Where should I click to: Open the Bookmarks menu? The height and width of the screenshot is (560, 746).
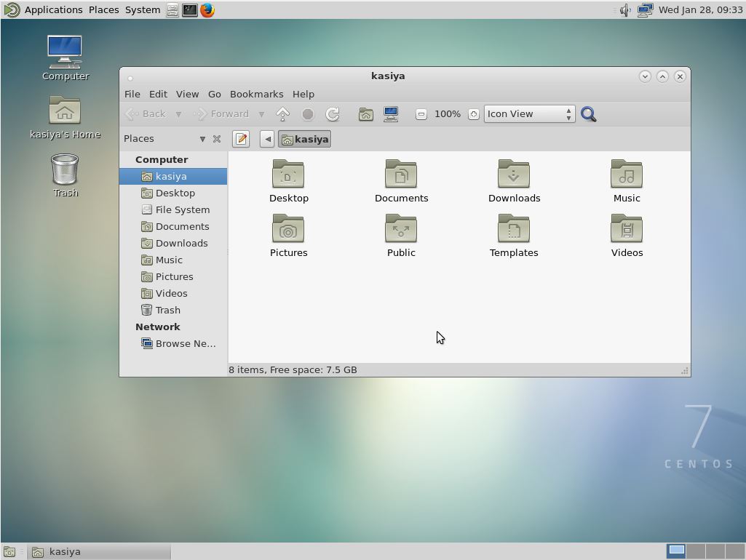point(256,94)
